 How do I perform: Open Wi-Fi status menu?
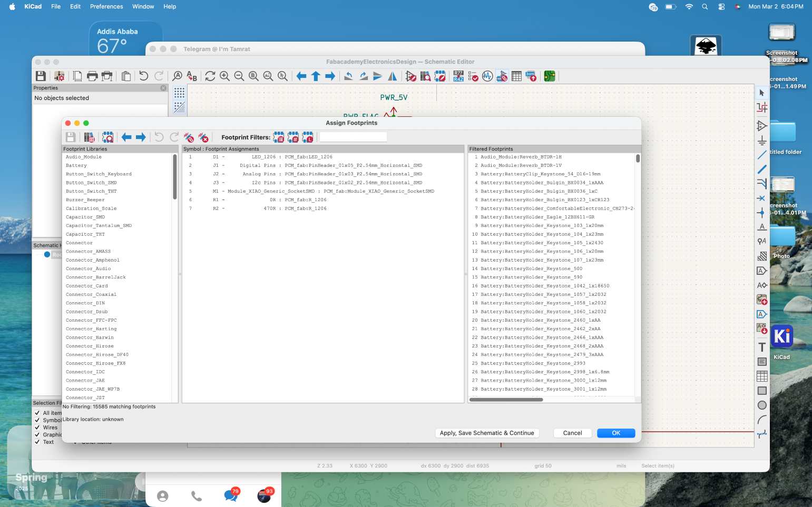[x=689, y=6]
